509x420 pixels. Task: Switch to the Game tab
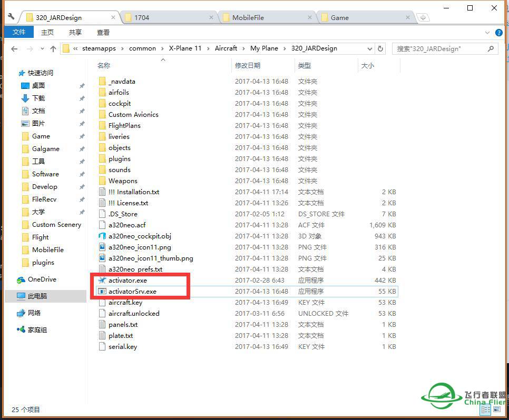coord(366,17)
